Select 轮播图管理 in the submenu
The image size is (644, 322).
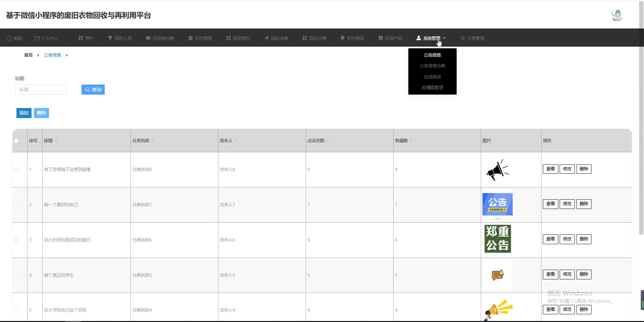(x=432, y=88)
